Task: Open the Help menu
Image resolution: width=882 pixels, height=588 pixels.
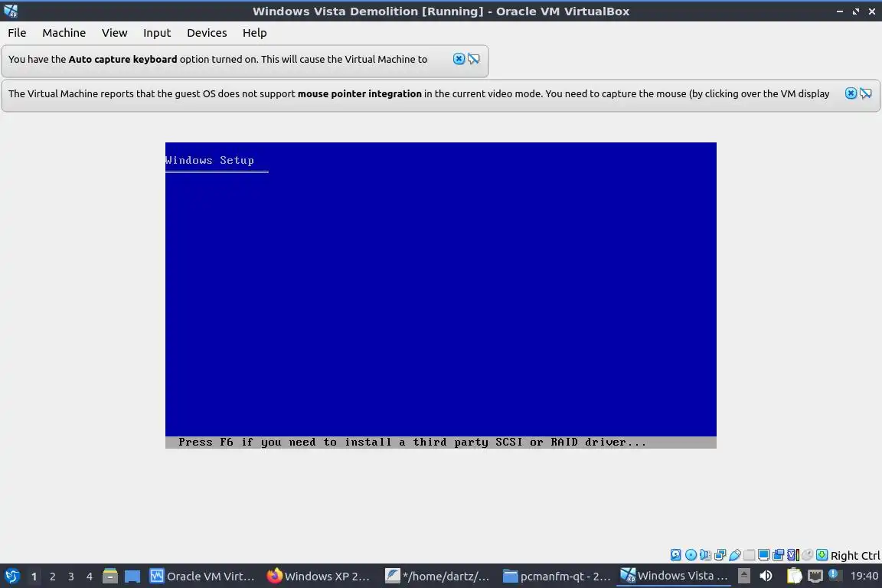Action: coord(255,33)
